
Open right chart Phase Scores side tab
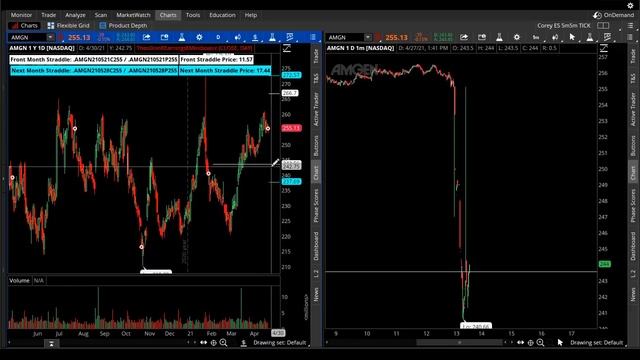[x=633, y=205]
